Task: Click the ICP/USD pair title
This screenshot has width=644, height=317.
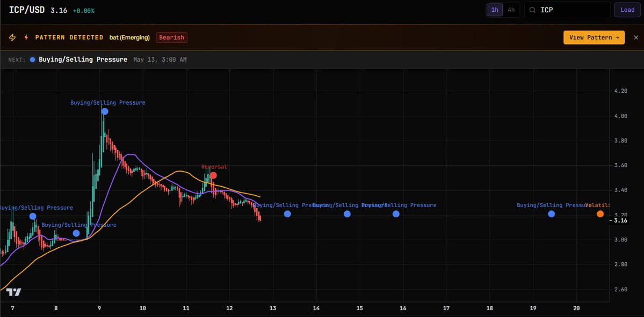Action: [27, 10]
